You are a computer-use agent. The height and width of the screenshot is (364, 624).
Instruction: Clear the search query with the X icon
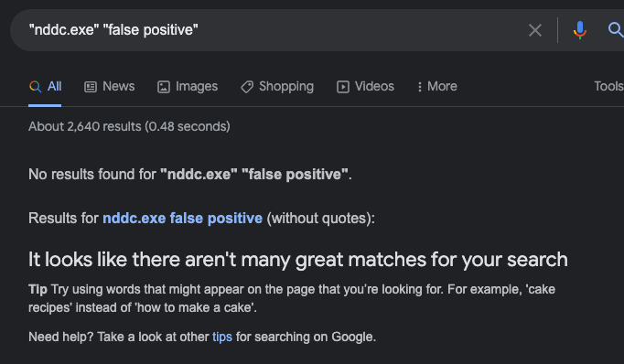click(535, 30)
